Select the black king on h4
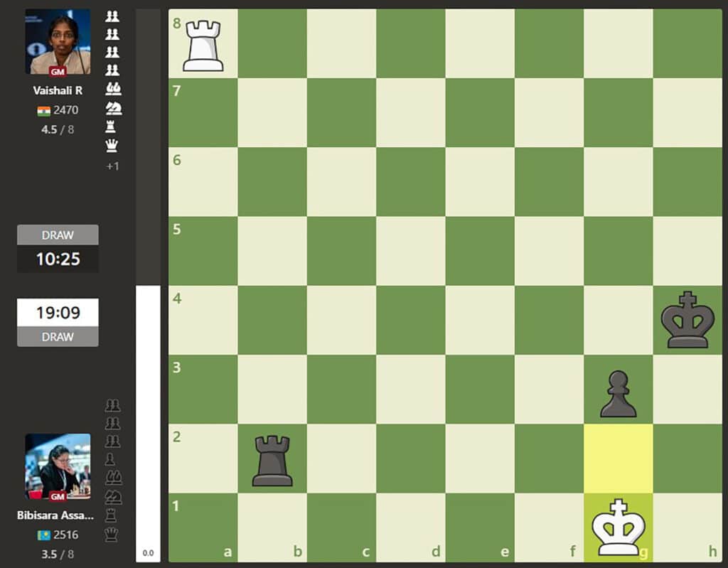The image size is (728, 568). tap(687, 321)
